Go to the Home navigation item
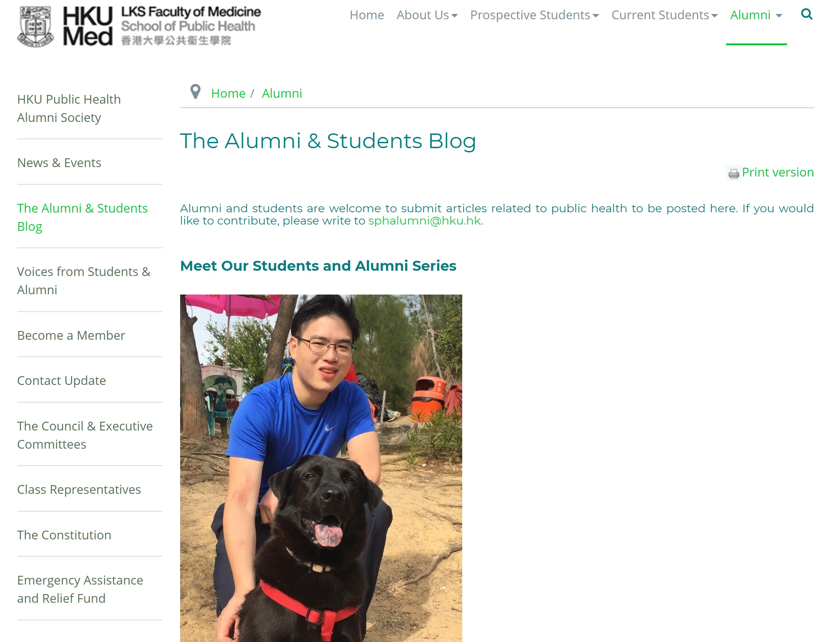840x642 pixels. (x=367, y=15)
